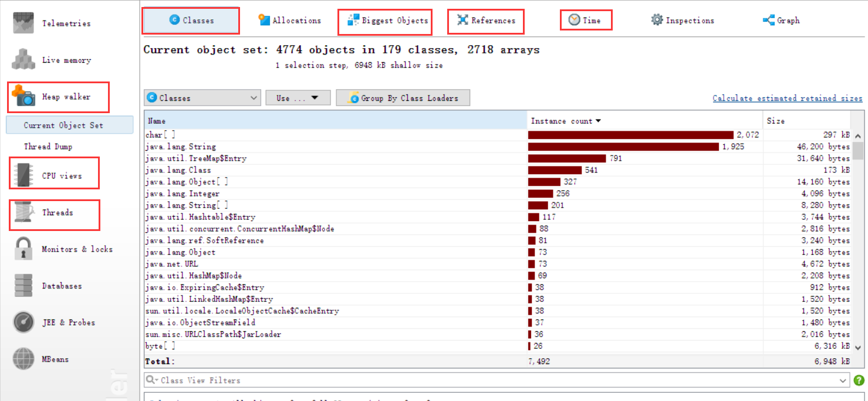Select the Databases stack icon
868x401 pixels.
click(x=24, y=286)
